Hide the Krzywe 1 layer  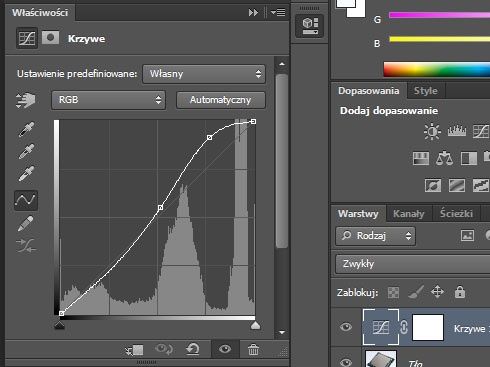point(346,327)
